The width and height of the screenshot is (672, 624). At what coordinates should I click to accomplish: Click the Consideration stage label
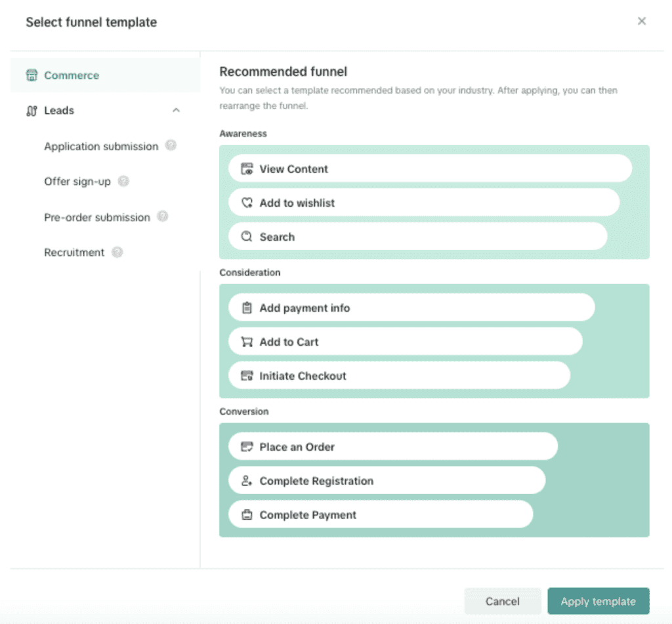250,272
